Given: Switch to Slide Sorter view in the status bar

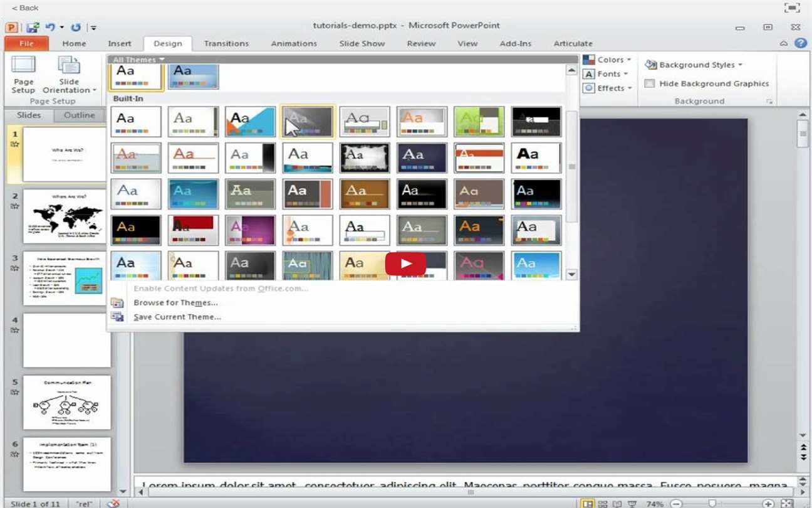Looking at the screenshot, I should (x=603, y=504).
